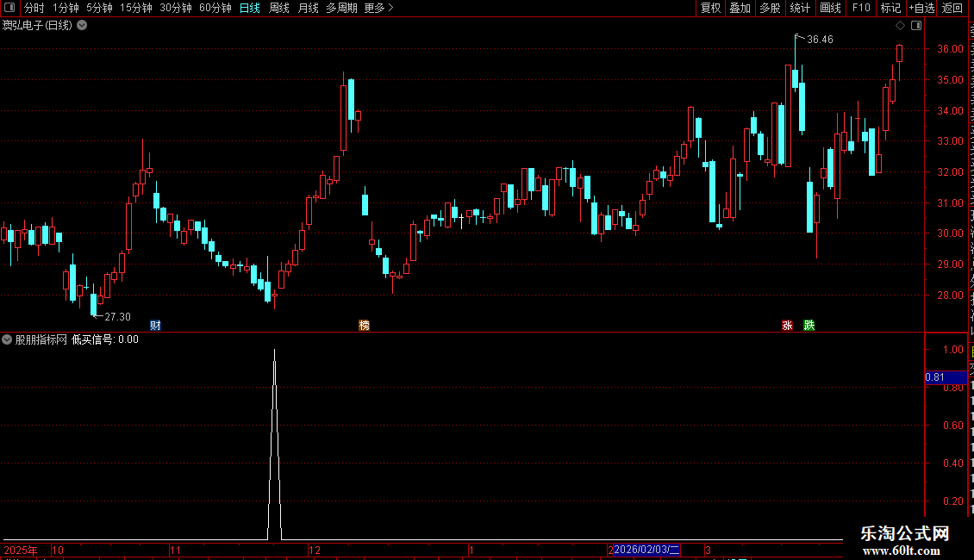Switch to 分时 intraday chart
This screenshot has height=560, width=974.
pos(34,8)
